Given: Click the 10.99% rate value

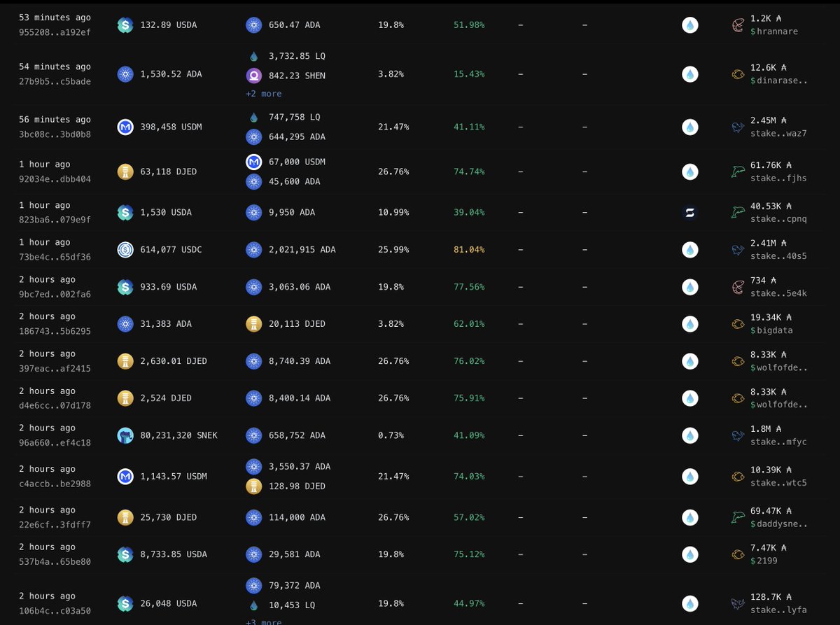Looking at the screenshot, I should [x=393, y=212].
